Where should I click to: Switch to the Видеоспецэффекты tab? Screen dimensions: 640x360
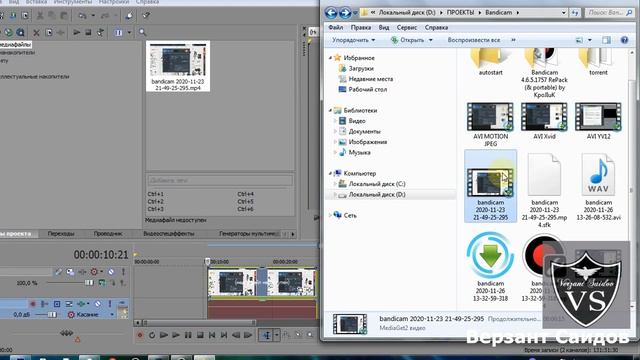pos(169,234)
